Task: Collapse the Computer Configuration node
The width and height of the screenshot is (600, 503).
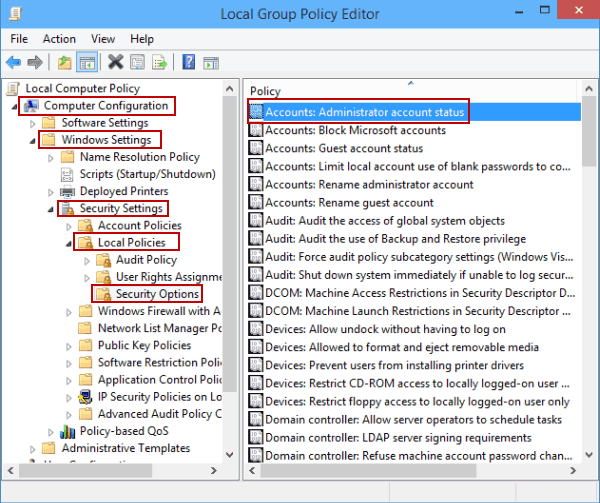Action: tap(15, 107)
